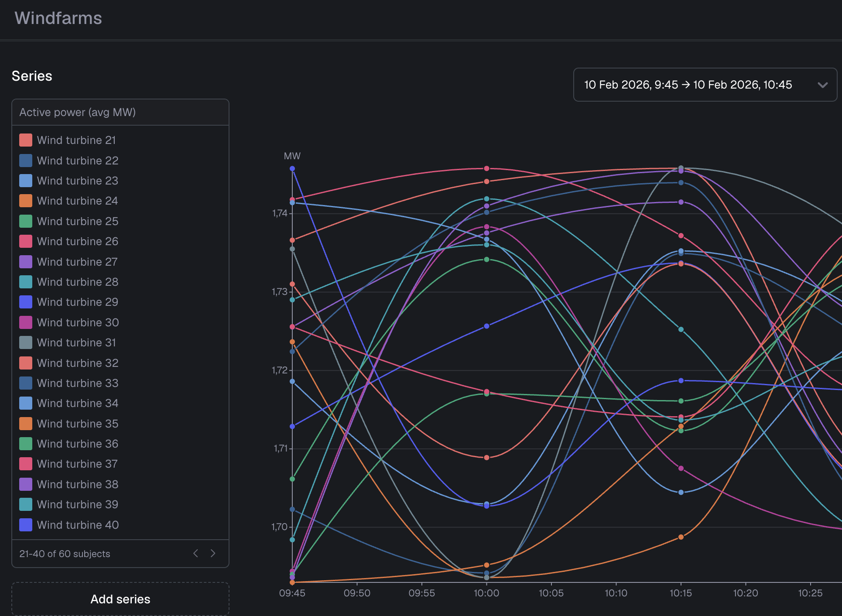
Task: Select Wind turbine 40 in the list
Action: [x=78, y=525]
